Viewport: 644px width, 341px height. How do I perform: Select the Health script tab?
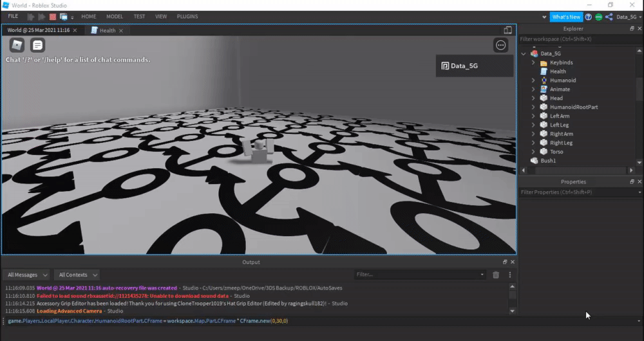(x=107, y=30)
